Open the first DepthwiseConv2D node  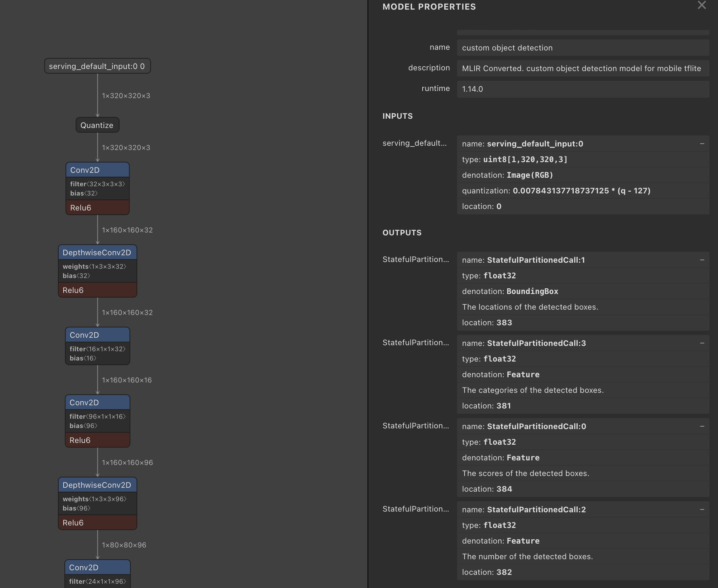click(x=97, y=252)
